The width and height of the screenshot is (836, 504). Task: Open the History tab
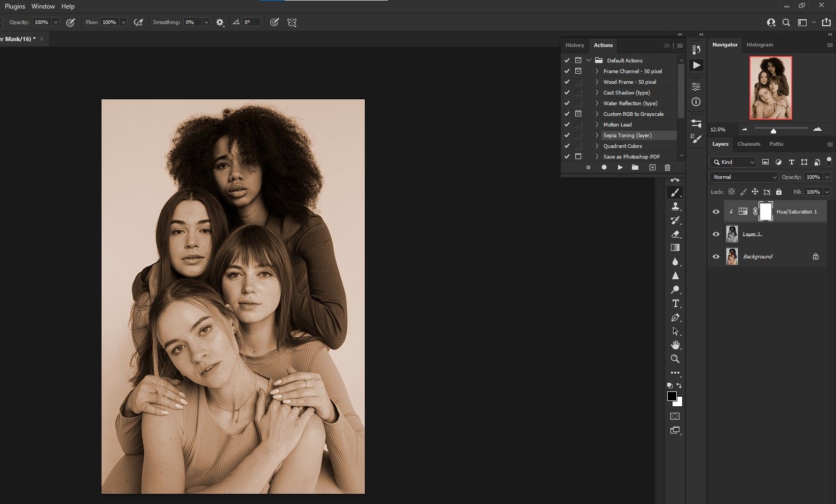click(575, 45)
